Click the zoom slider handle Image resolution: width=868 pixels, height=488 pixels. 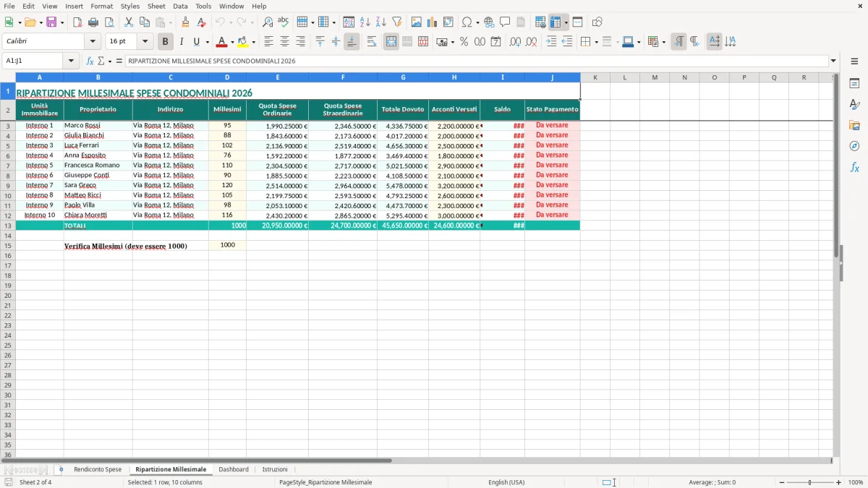[809, 482]
